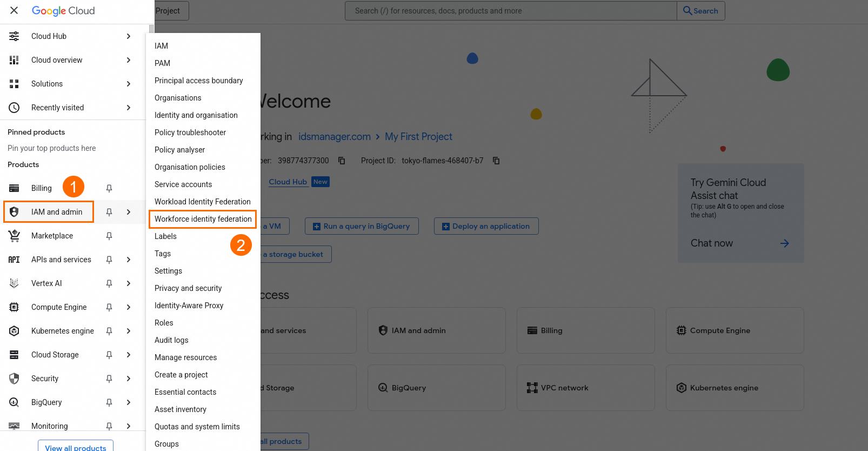Image resolution: width=868 pixels, height=451 pixels.
Task: Expand the Recently visited submenu chevron
Action: (x=129, y=108)
